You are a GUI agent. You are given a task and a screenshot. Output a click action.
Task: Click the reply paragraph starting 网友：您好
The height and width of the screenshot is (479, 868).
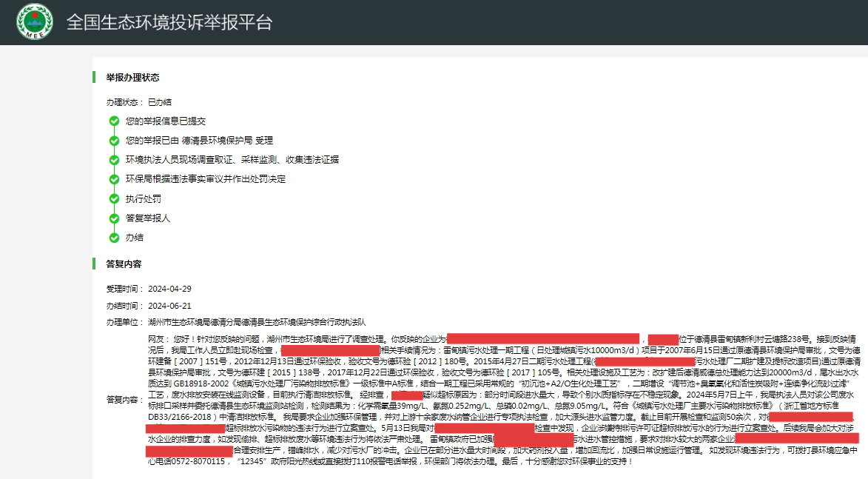504,400
